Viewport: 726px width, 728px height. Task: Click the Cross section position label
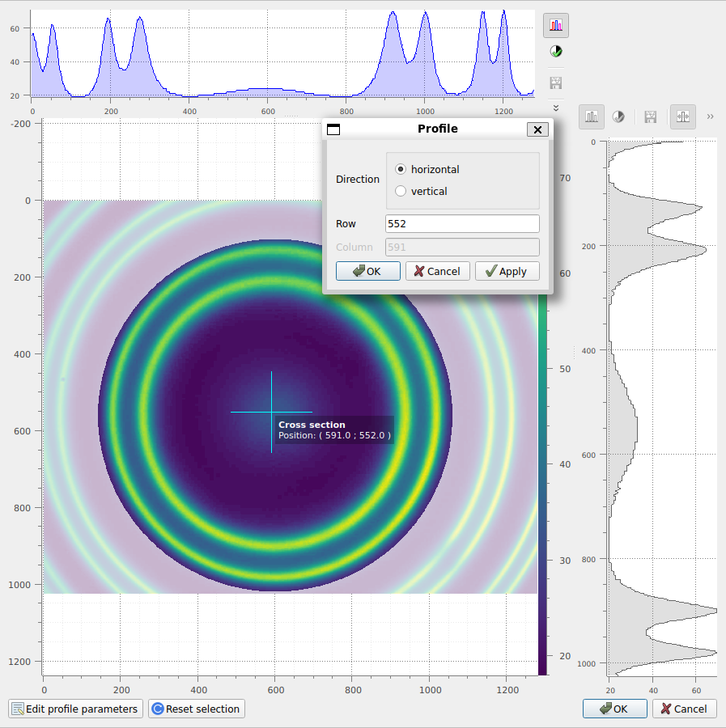(x=334, y=430)
